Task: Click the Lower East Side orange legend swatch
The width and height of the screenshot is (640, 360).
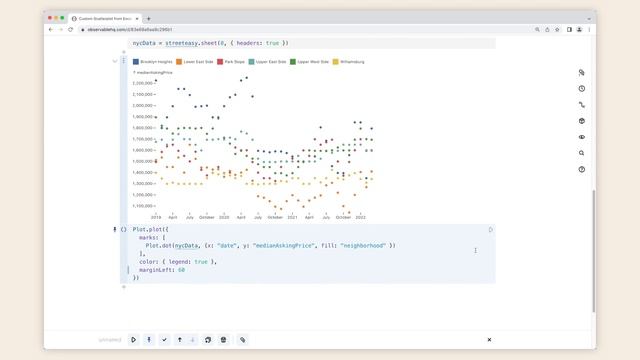Action: coord(179,62)
